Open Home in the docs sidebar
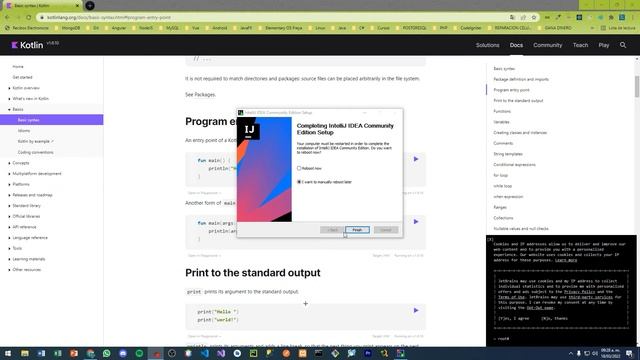This screenshot has width=640, height=360. click(x=18, y=67)
